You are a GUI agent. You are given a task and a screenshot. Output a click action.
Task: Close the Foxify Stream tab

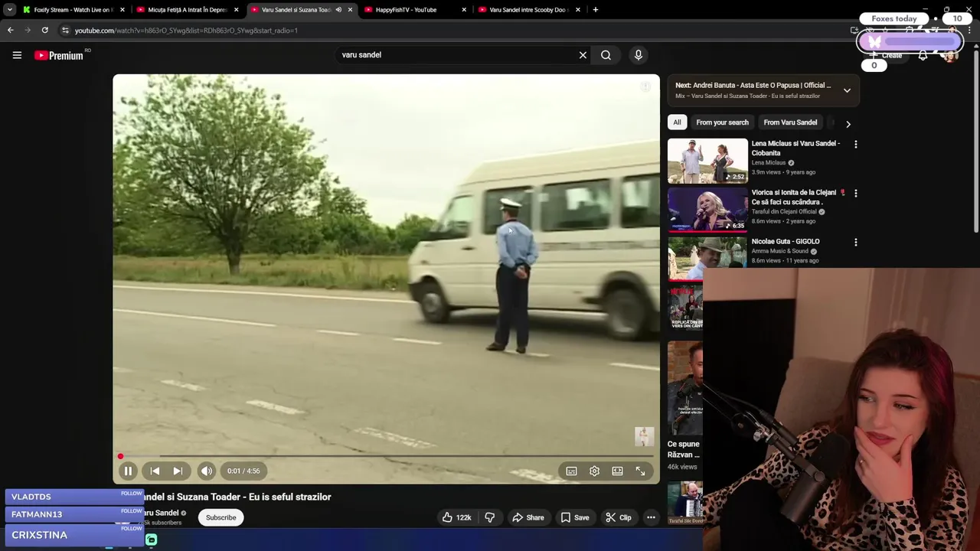pyautogui.click(x=122, y=10)
